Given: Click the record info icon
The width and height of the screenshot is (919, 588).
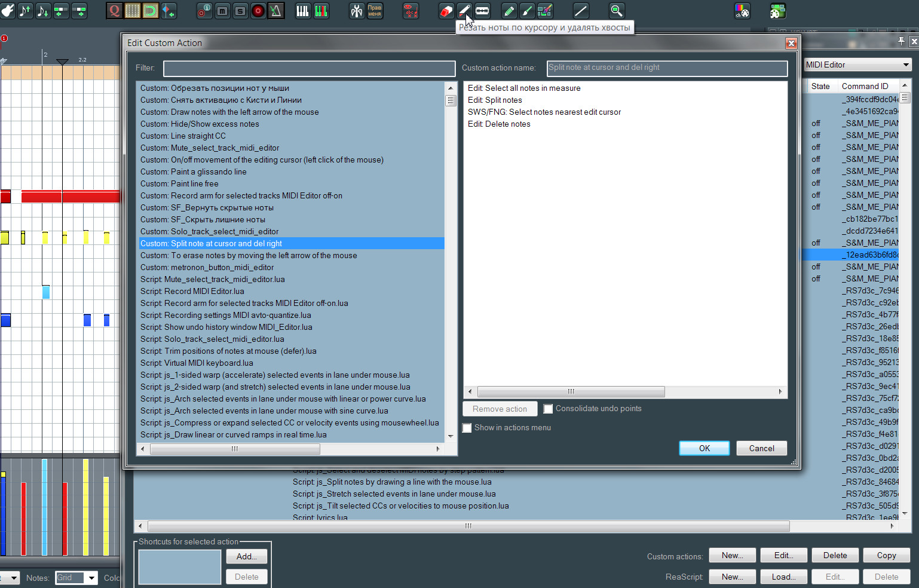Looking at the screenshot, I should [x=204, y=11].
